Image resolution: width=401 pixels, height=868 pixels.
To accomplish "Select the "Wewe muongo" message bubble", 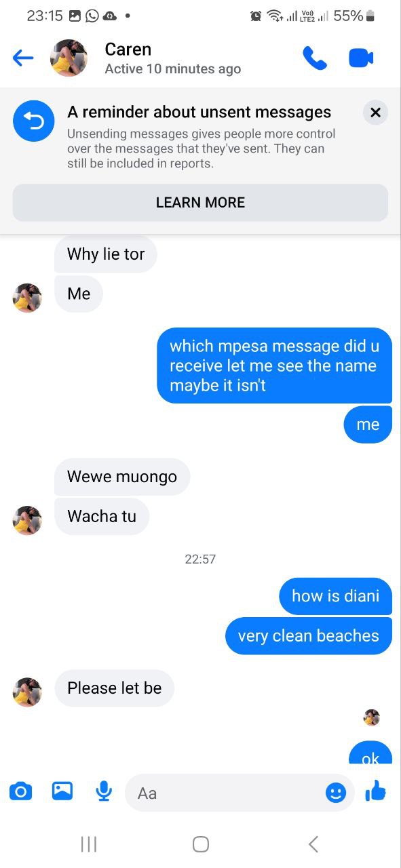I will tap(122, 477).
